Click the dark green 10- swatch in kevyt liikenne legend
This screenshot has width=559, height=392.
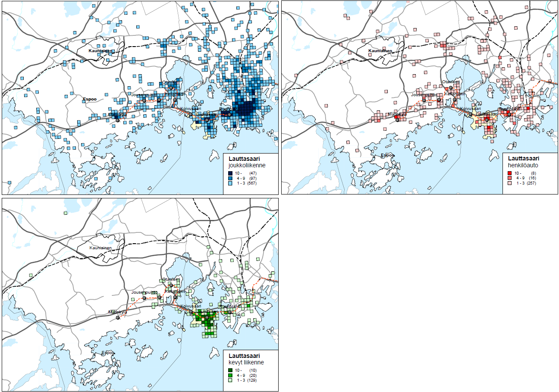point(230,370)
